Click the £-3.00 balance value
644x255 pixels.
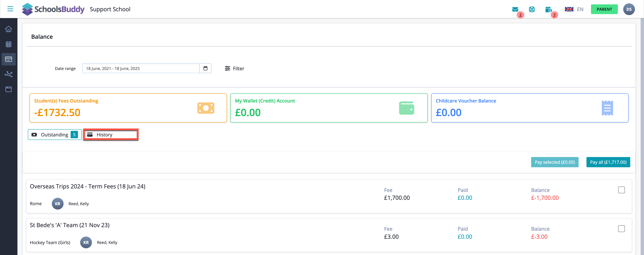point(539,237)
